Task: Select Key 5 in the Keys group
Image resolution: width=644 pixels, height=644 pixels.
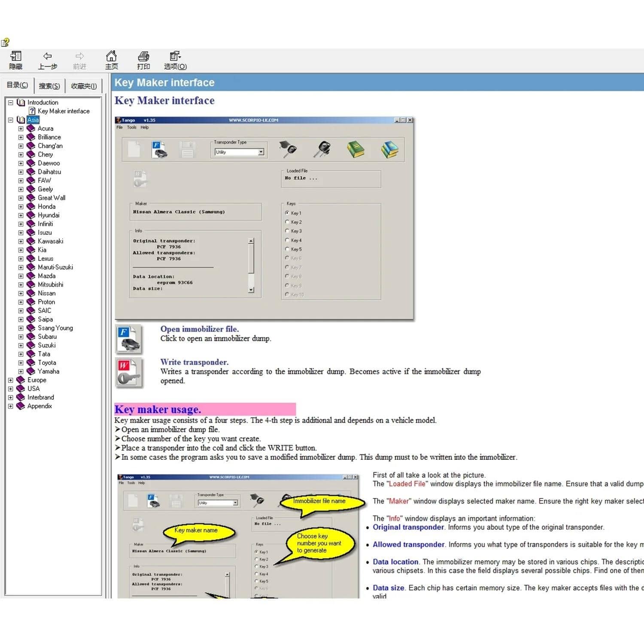Action: click(287, 249)
